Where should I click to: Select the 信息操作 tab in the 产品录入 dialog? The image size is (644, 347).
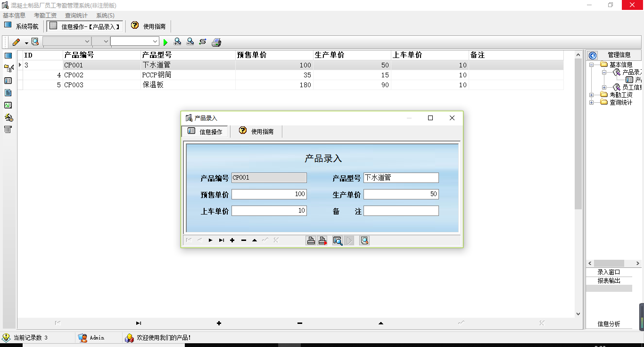(x=205, y=132)
